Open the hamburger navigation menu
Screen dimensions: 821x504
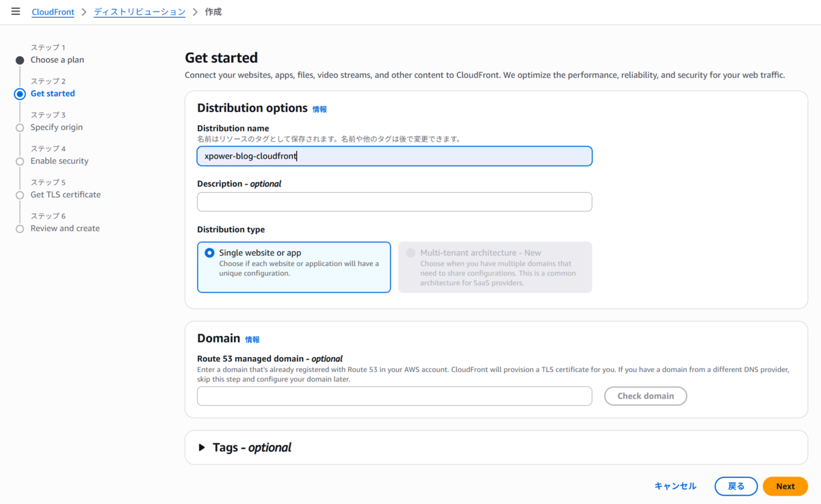tap(16, 12)
